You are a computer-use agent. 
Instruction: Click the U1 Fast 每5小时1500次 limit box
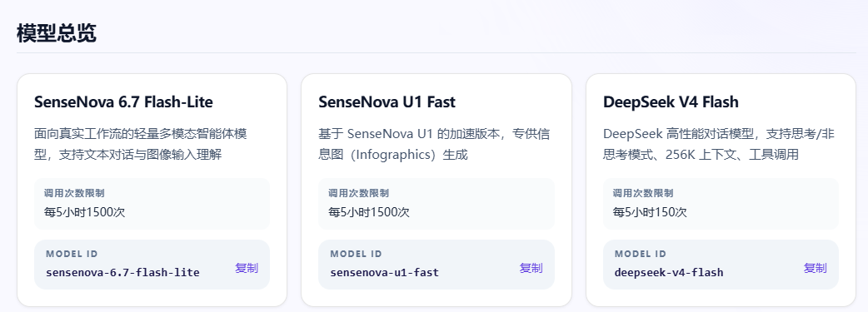click(x=436, y=204)
